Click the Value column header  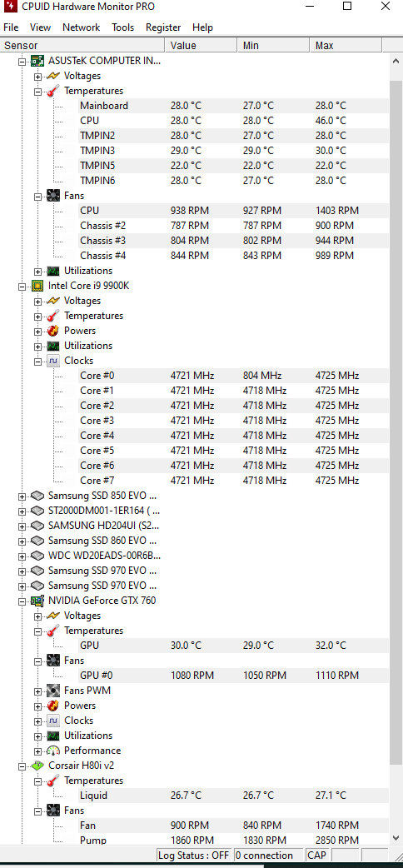(201, 45)
